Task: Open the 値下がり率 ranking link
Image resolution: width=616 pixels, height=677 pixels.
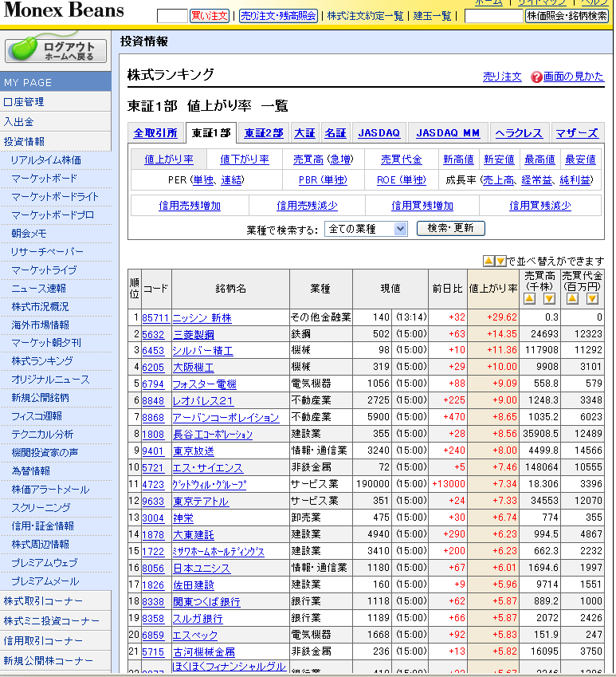Action: click(x=245, y=159)
